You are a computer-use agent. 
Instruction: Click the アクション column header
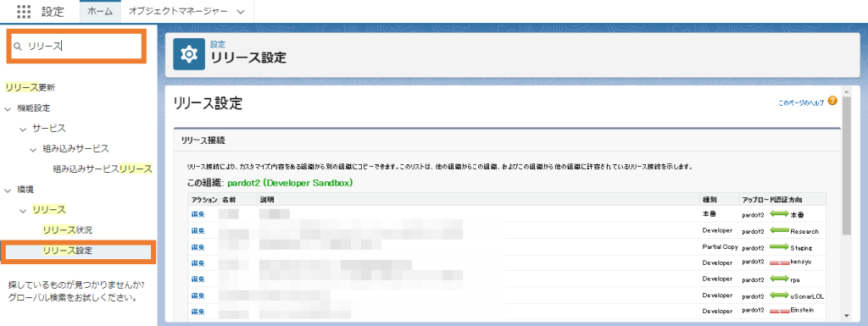click(x=204, y=199)
